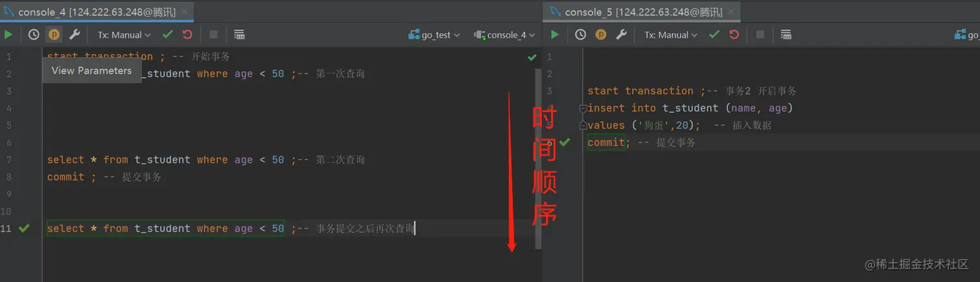
Task: Click the View Parameters tooltip
Action: click(x=92, y=71)
